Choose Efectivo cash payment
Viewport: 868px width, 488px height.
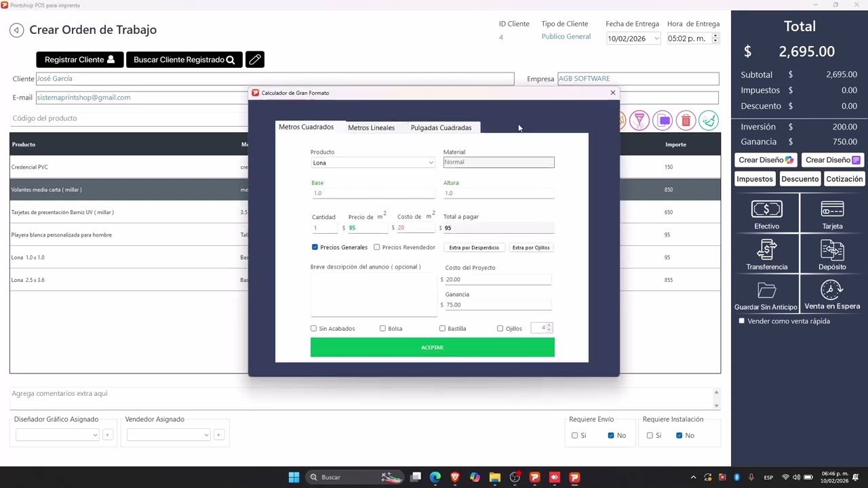coord(766,214)
